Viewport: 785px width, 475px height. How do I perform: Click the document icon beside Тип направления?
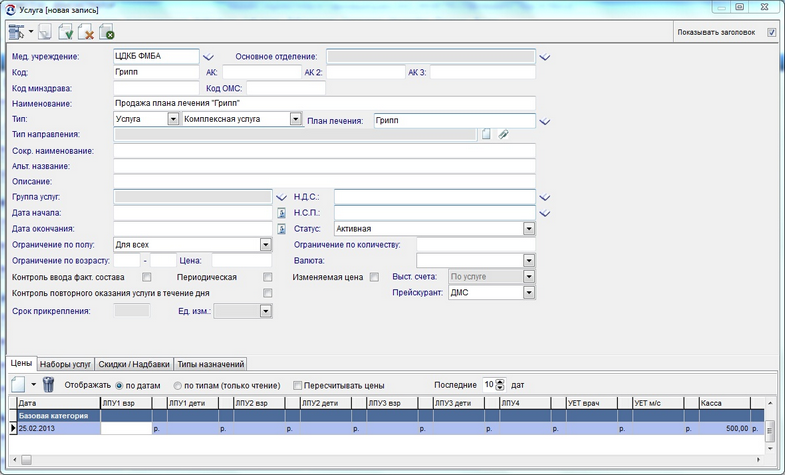[486, 134]
